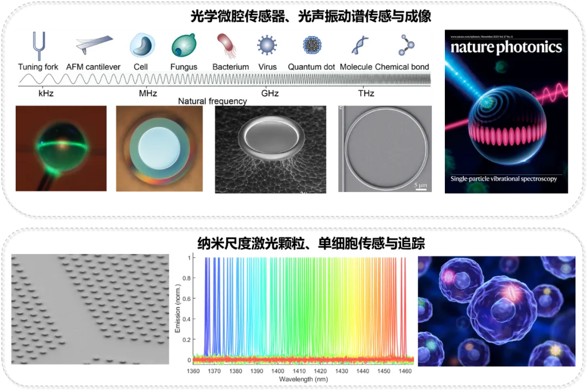Click 'Single-particle vibrational spectroscopy' caption
This screenshot has height=391, width=588.
[504, 179]
